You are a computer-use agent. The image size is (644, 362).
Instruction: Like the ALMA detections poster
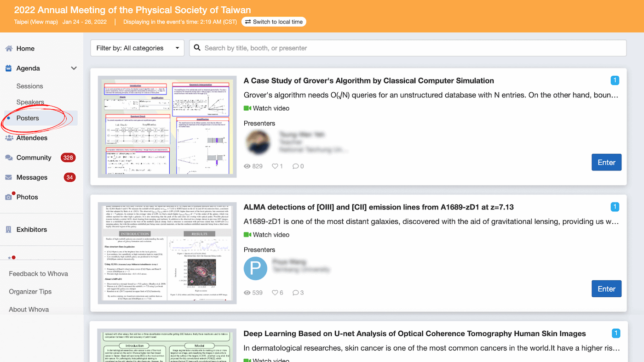275,292
